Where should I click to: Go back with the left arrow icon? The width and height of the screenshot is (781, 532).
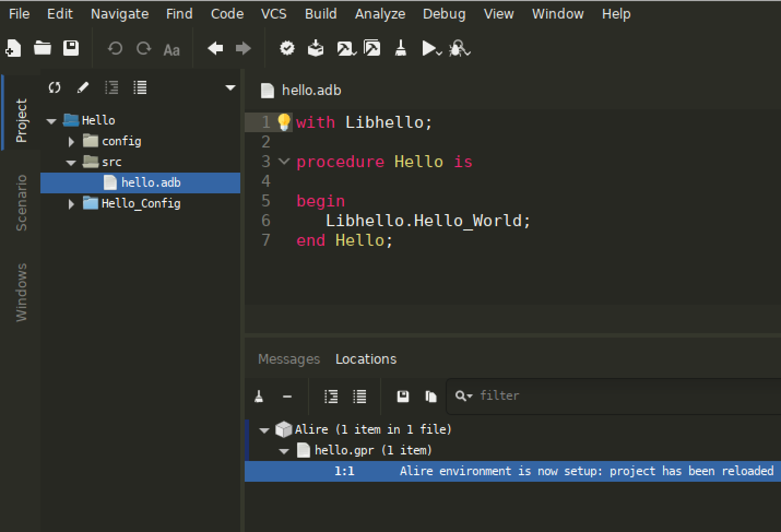[x=215, y=49]
